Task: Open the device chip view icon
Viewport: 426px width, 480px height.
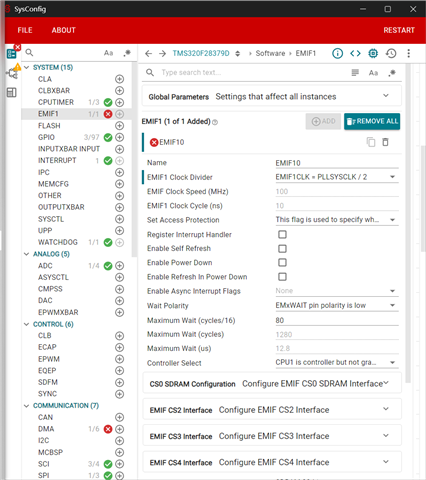Action: coord(373,53)
